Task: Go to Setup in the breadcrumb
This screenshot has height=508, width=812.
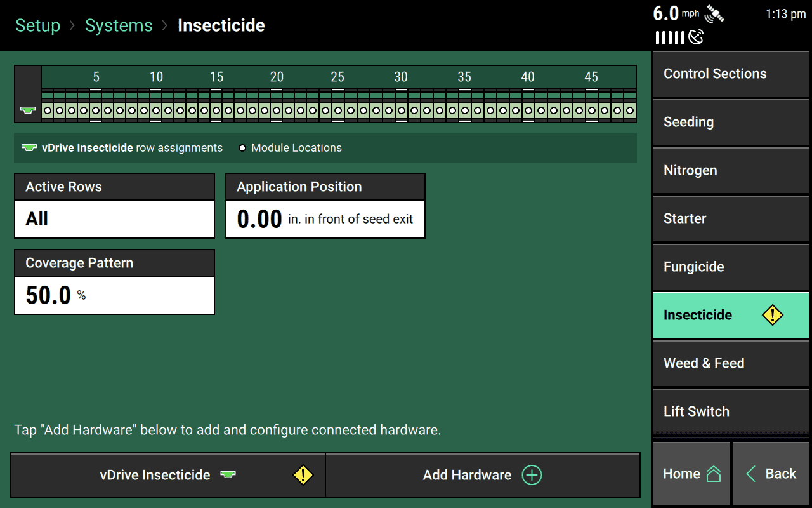Action: click(37, 25)
